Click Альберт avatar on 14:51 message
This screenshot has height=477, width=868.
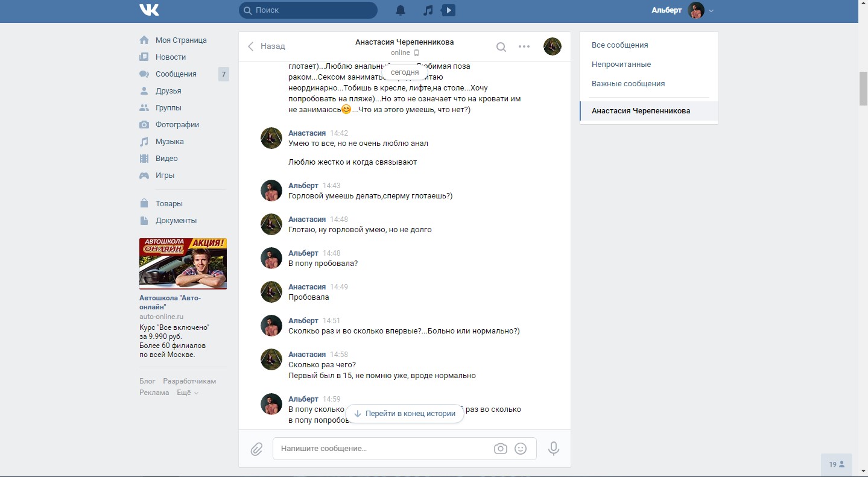271,326
